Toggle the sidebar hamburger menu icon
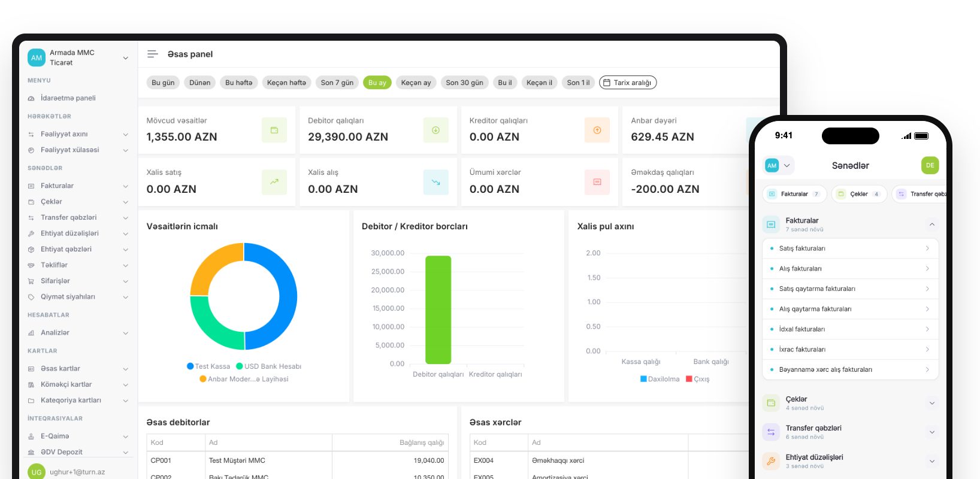The height and width of the screenshot is (479, 980). (153, 54)
